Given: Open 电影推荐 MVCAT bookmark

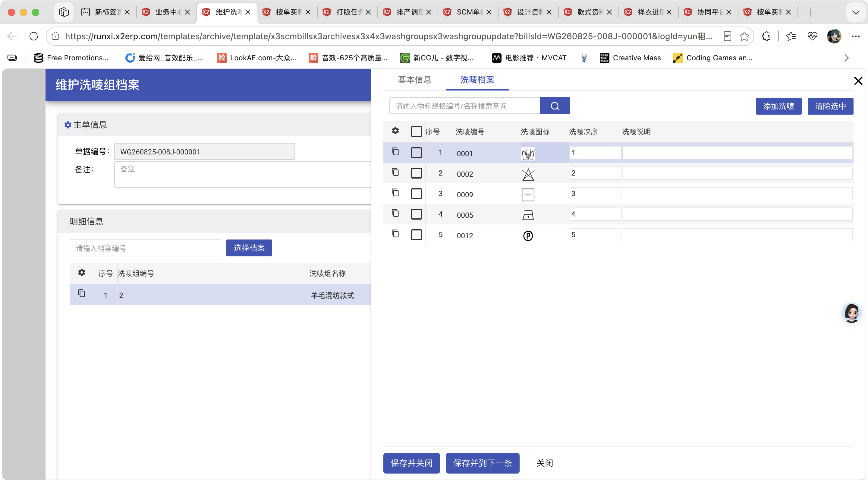Looking at the screenshot, I should tap(529, 58).
